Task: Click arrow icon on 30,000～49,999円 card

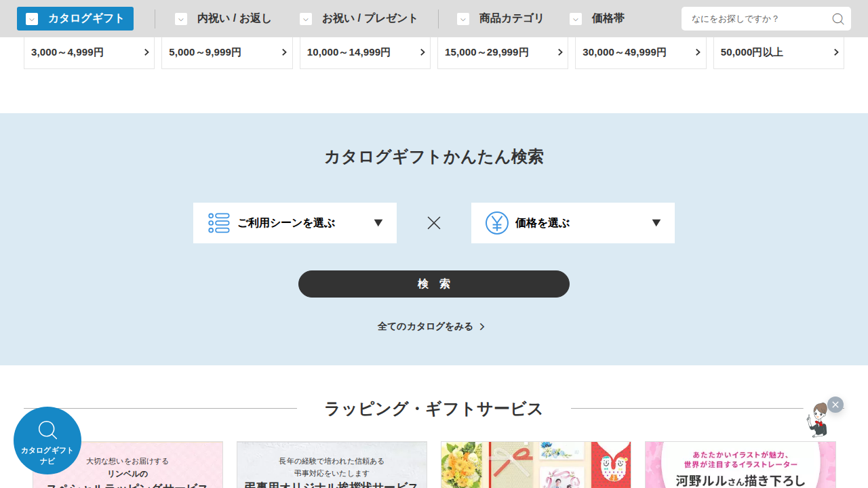Action: pos(698,52)
